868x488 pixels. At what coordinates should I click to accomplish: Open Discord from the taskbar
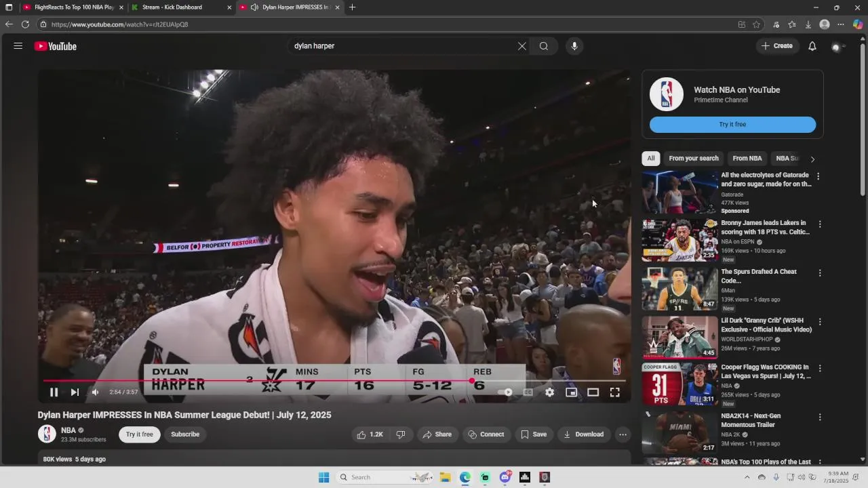[x=505, y=477]
